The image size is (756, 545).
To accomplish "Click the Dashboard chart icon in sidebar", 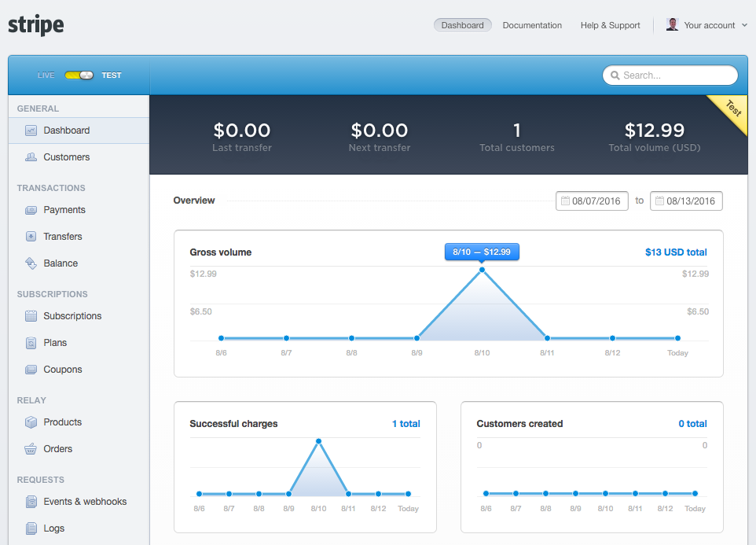I will tap(31, 131).
